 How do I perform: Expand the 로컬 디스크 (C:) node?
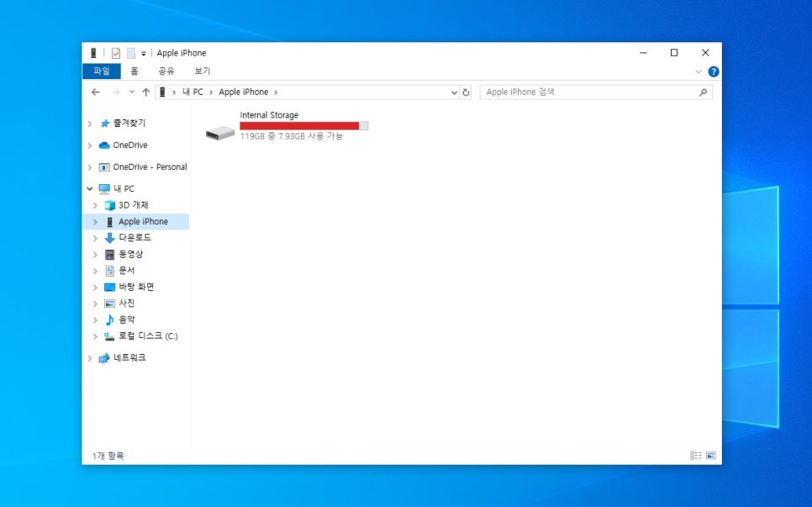[x=95, y=336]
